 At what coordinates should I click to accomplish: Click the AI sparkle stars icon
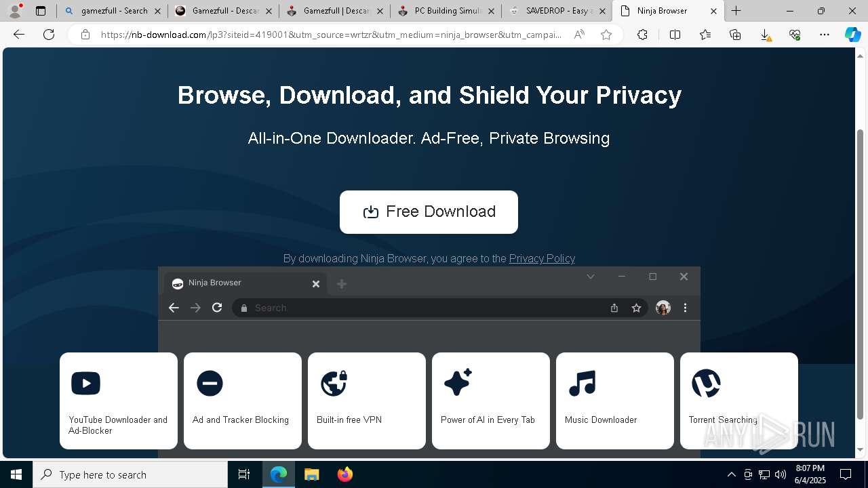(x=458, y=382)
